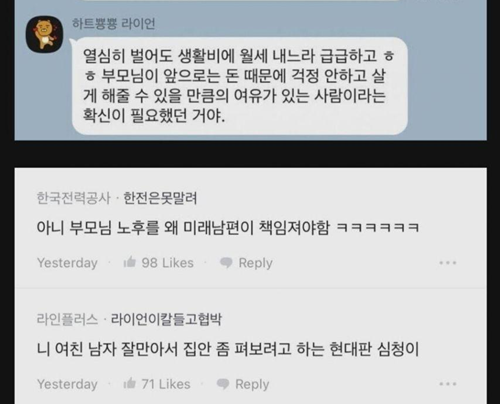The image size is (500, 404).
Task: View profile of 라이언이칼들고협박
Action: (x=166, y=319)
